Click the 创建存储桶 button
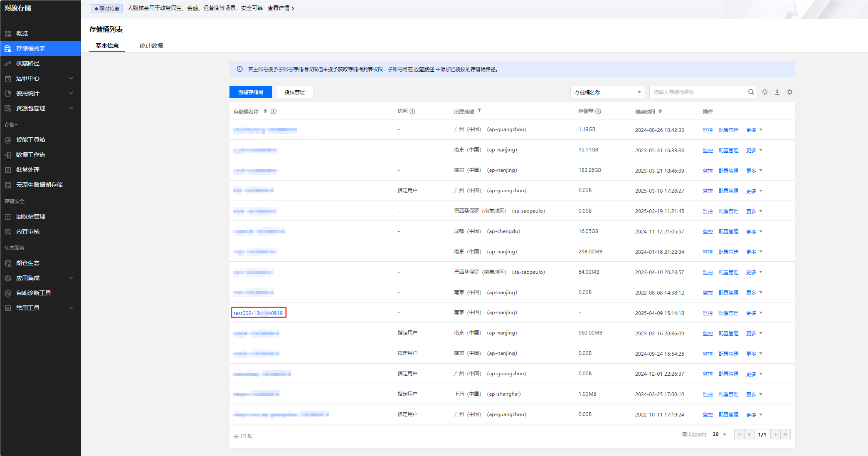 pyautogui.click(x=251, y=92)
